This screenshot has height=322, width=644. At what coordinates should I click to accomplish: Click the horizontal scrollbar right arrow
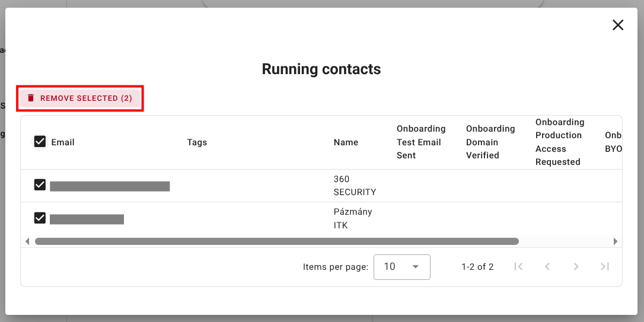(616, 241)
